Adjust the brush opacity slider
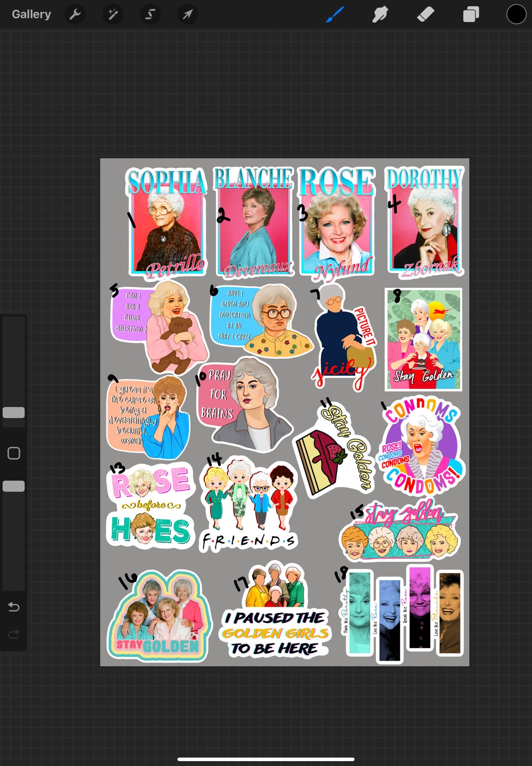532x766 pixels. pos(14,486)
